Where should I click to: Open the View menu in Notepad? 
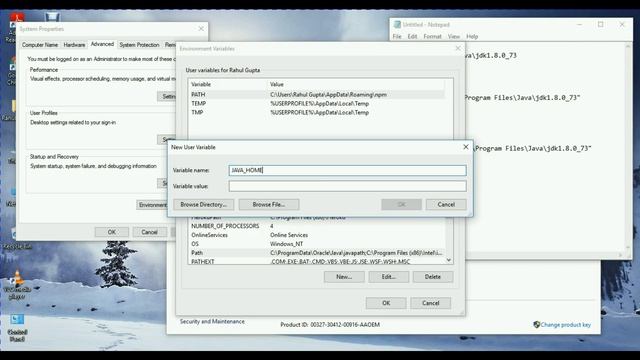[453, 36]
